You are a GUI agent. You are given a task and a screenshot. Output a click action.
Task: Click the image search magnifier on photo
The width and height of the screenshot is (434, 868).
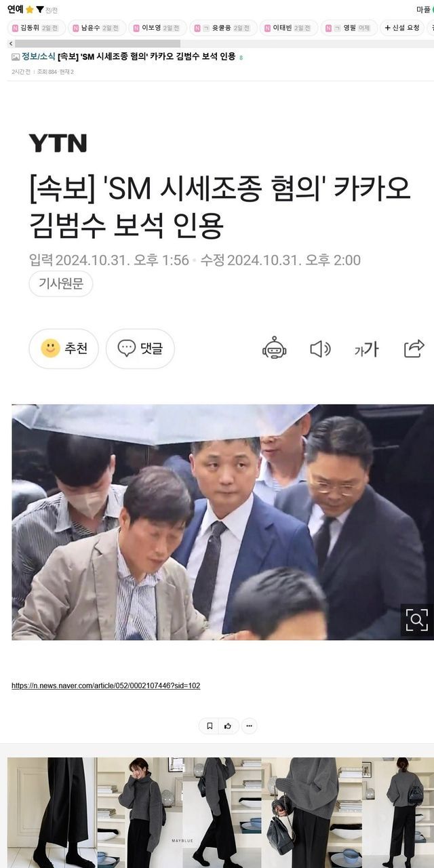(x=416, y=619)
